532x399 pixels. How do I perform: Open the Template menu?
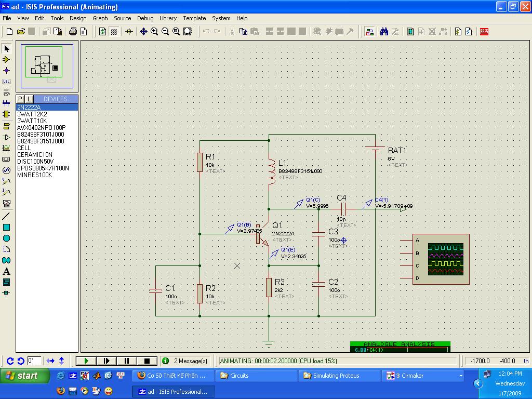194,18
